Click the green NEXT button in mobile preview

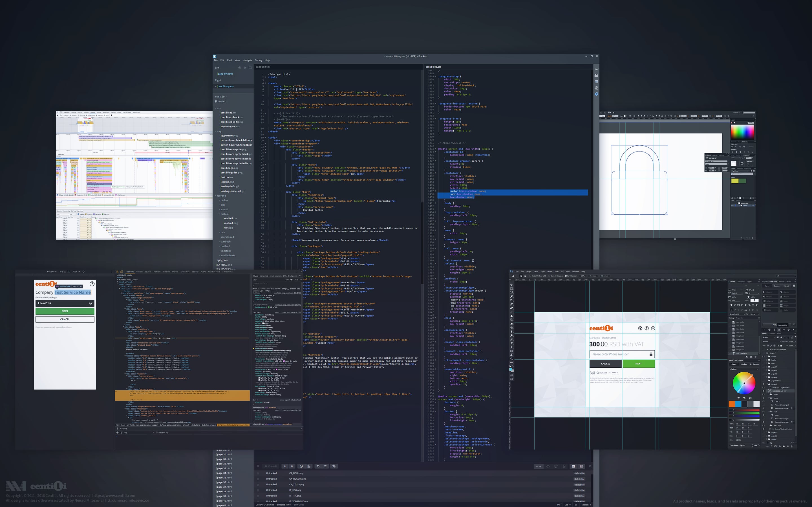[x=65, y=311]
